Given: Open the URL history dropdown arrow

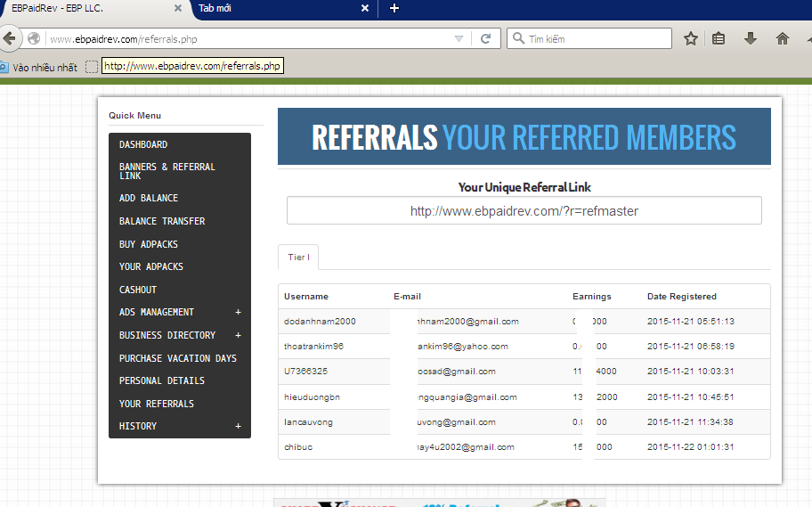Looking at the screenshot, I should click(x=459, y=38).
